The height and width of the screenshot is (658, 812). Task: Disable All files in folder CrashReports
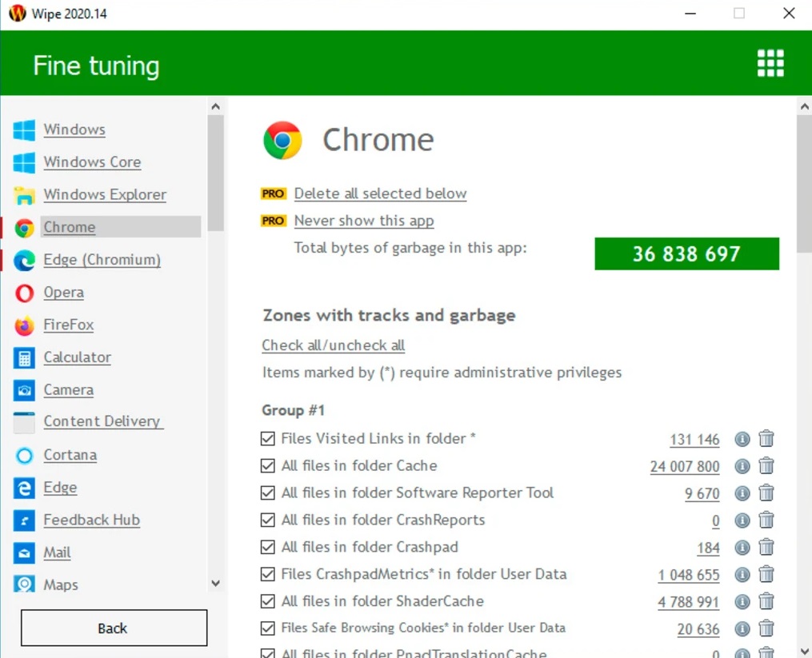pos(268,520)
